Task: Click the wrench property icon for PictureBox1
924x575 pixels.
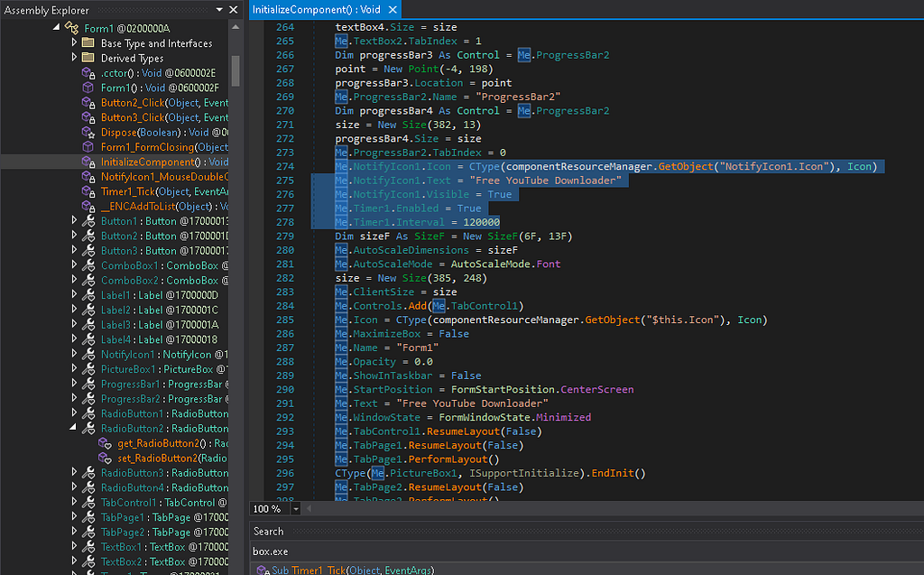Action: (88, 369)
